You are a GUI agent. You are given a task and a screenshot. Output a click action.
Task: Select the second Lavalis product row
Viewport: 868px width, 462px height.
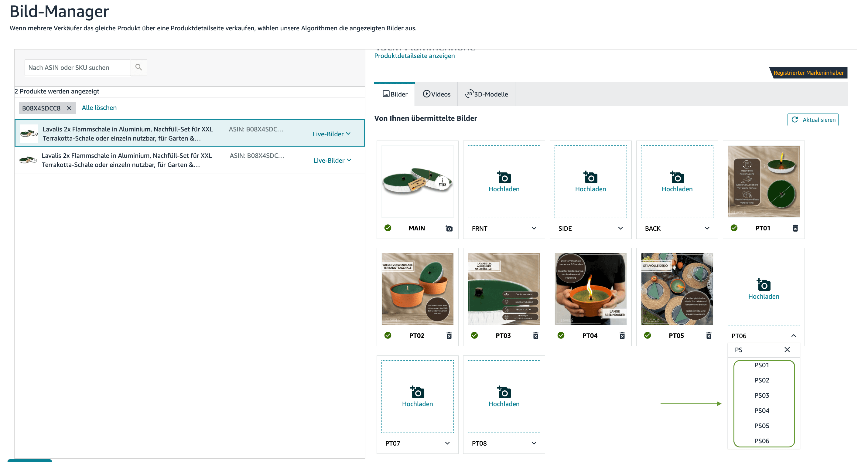pos(190,160)
